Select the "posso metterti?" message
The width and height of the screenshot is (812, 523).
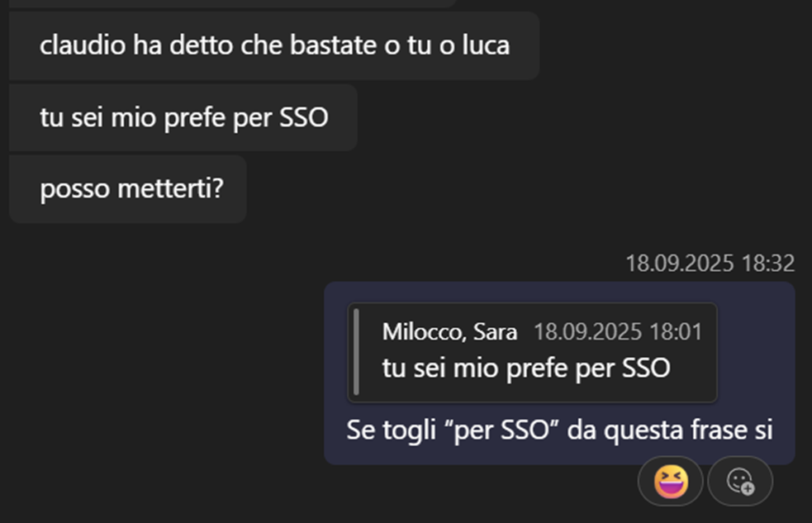click(x=131, y=189)
